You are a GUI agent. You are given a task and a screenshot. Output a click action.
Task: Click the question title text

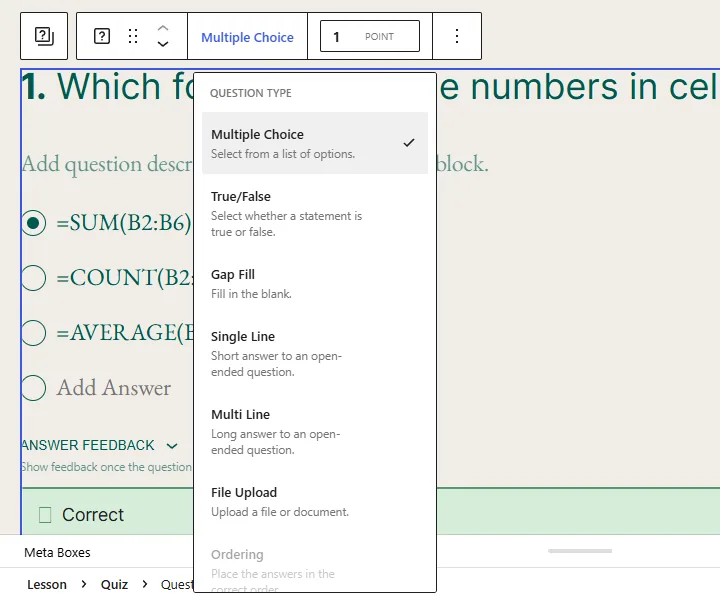tap(108, 86)
